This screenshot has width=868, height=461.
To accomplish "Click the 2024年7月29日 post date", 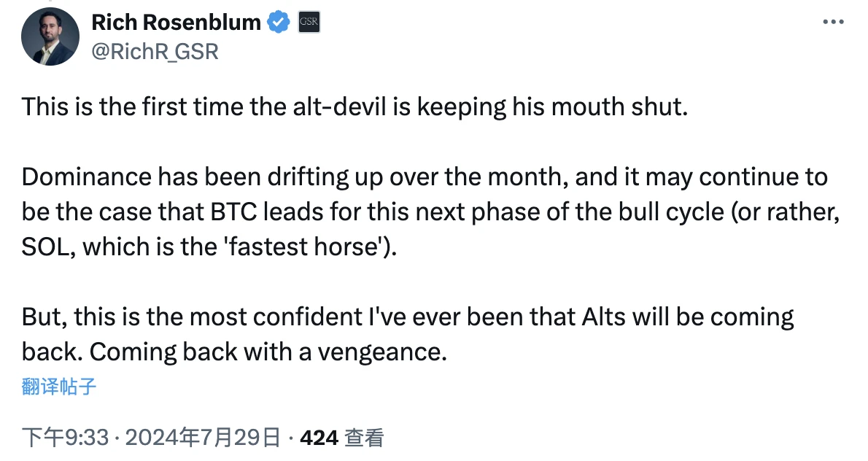I will tap(203, 438).
